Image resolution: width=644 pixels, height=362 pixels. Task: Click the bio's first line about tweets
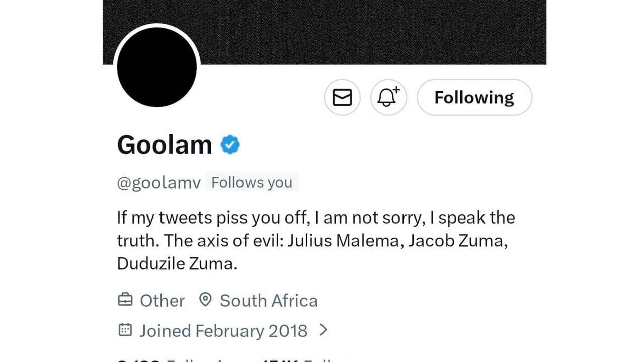(315, 218)
